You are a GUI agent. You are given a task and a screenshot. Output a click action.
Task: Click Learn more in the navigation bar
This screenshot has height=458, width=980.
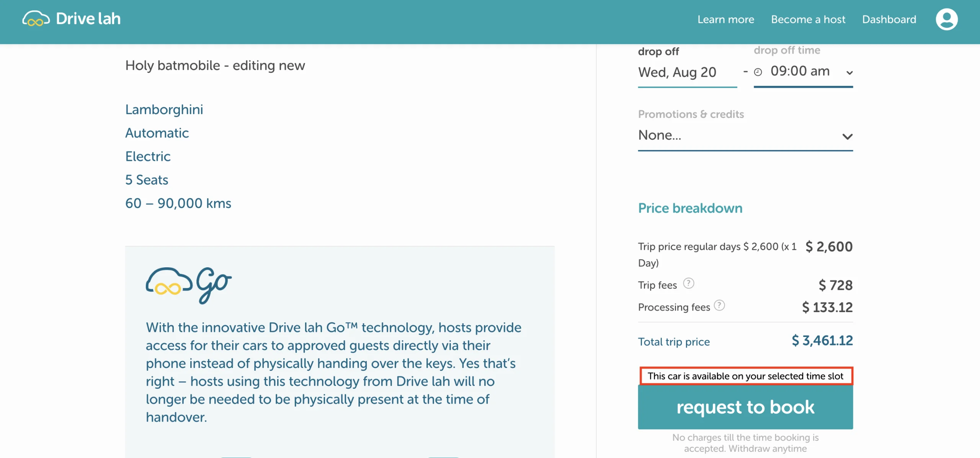[x=725, y=19]
